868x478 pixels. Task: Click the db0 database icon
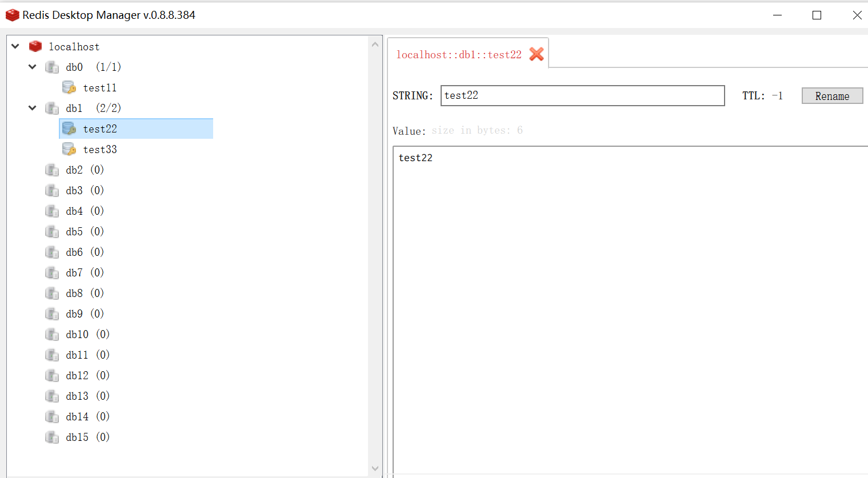click(x=52, y=67)
